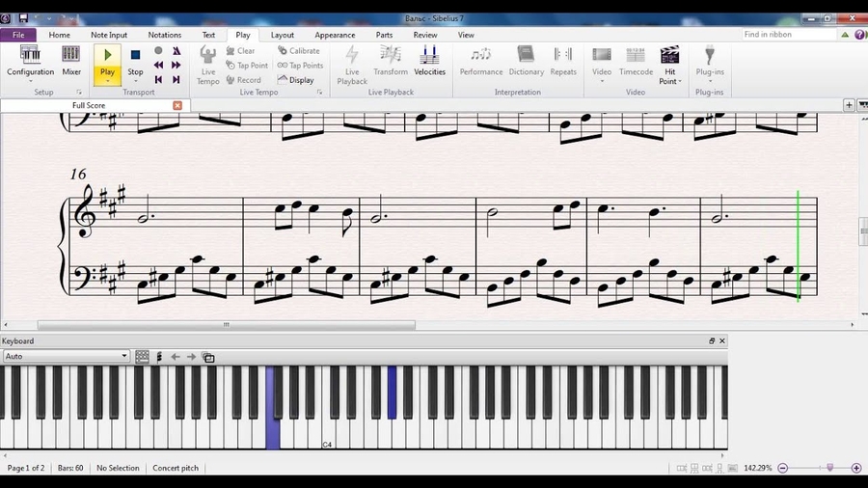Open the Auto dropdown in Keyboard panel

point(66,357)
